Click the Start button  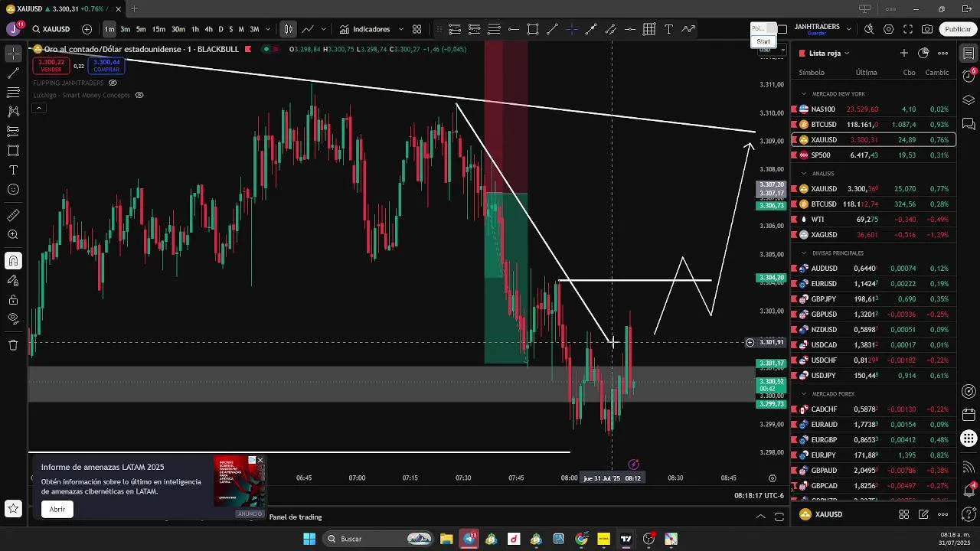point(763,41)
